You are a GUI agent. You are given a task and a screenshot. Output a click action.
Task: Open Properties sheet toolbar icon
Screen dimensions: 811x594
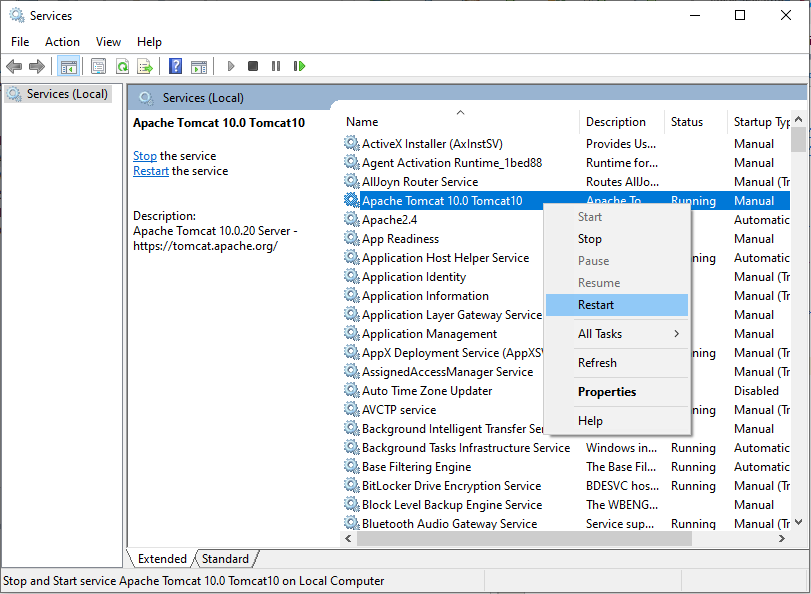click(98, 66)
